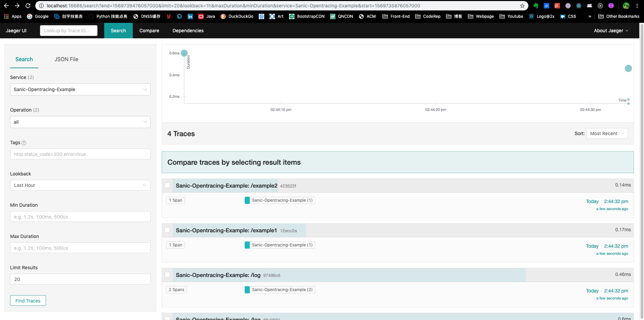Go back using browser back arrow
Viewport: 644px width, 320px height.
pyautogui.click(x=6, y=6)
